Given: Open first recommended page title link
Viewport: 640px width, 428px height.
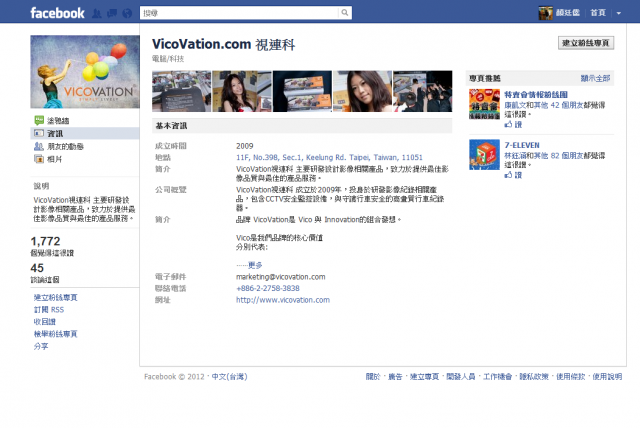Looking at the screenshot, I should point(536,95).
